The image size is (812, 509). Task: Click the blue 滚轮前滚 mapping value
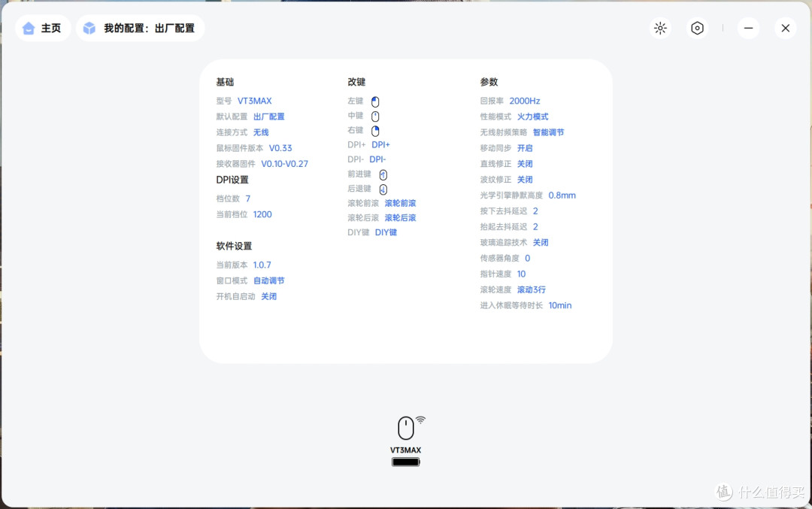coord(400,203)
